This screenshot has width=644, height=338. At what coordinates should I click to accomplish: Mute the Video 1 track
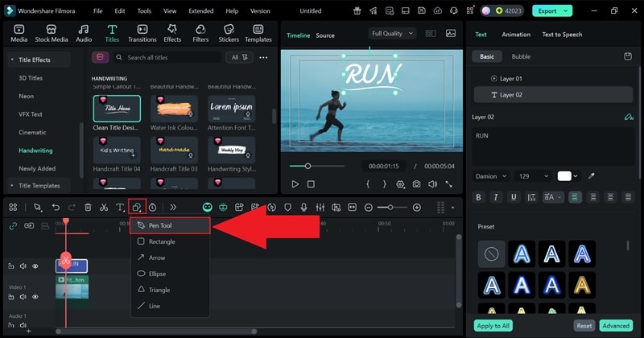pyautogui.click(x=23, y=296)
